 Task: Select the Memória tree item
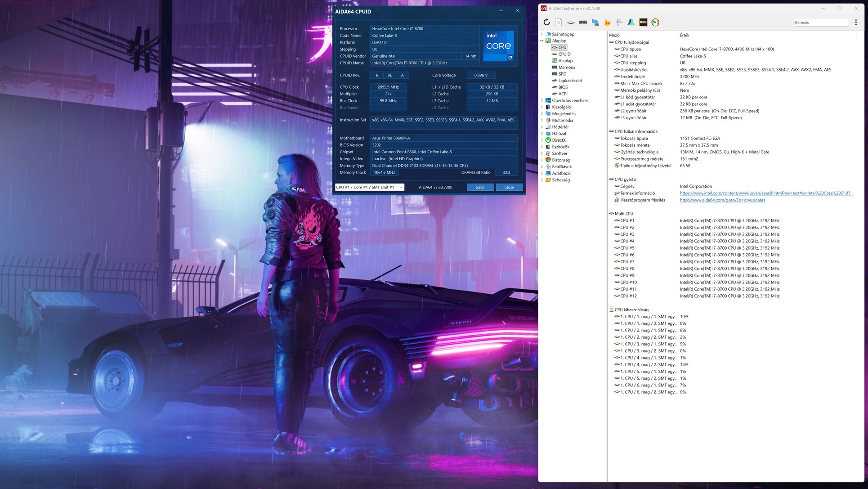coord(566,67)
